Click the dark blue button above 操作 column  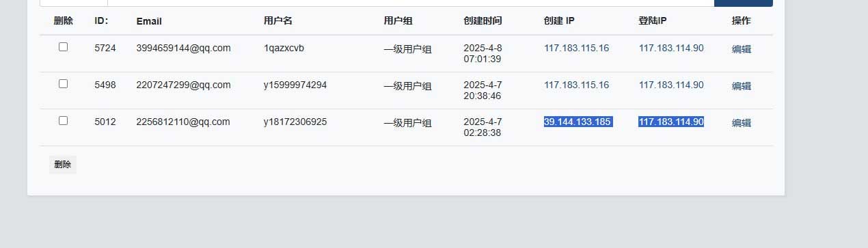click(744, 3)
